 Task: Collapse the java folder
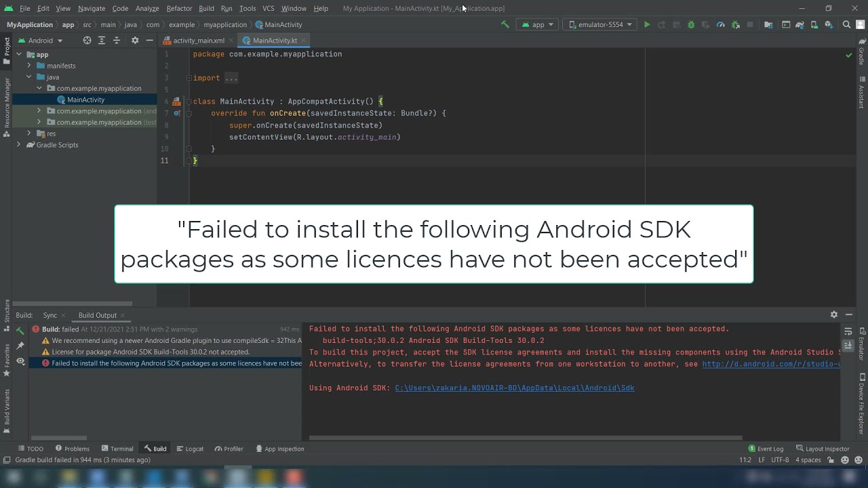tap(29, 77)
